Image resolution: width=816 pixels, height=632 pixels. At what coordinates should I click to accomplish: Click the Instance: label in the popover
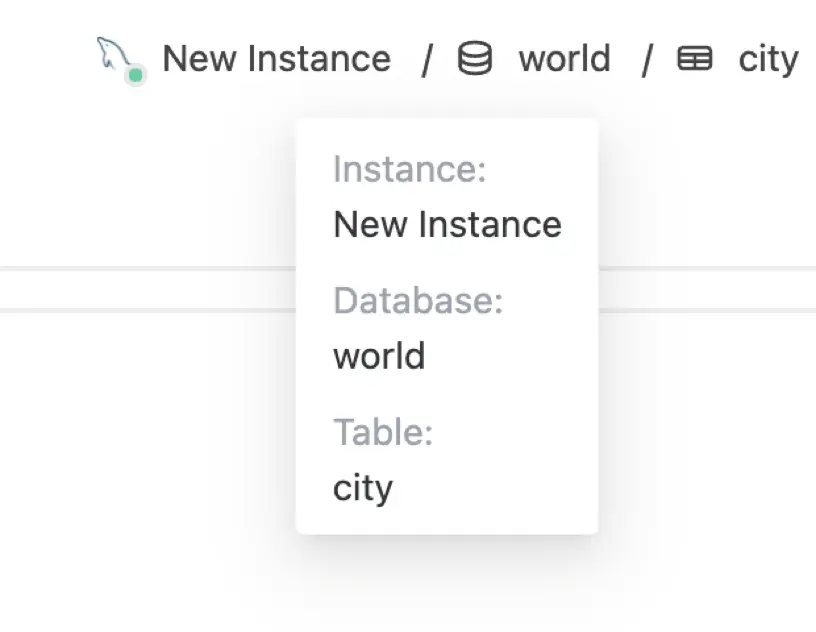pyautogui.click(x=410, y=169)
